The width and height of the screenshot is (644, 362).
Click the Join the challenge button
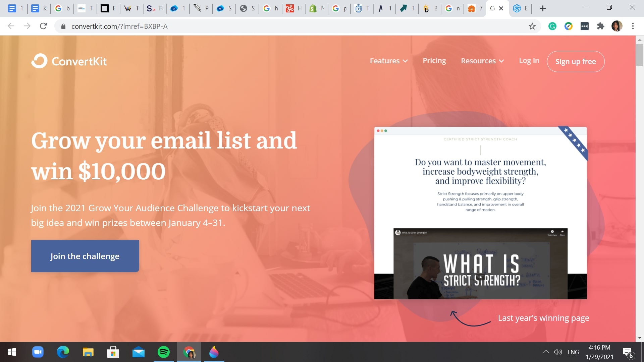coord(85,256)
